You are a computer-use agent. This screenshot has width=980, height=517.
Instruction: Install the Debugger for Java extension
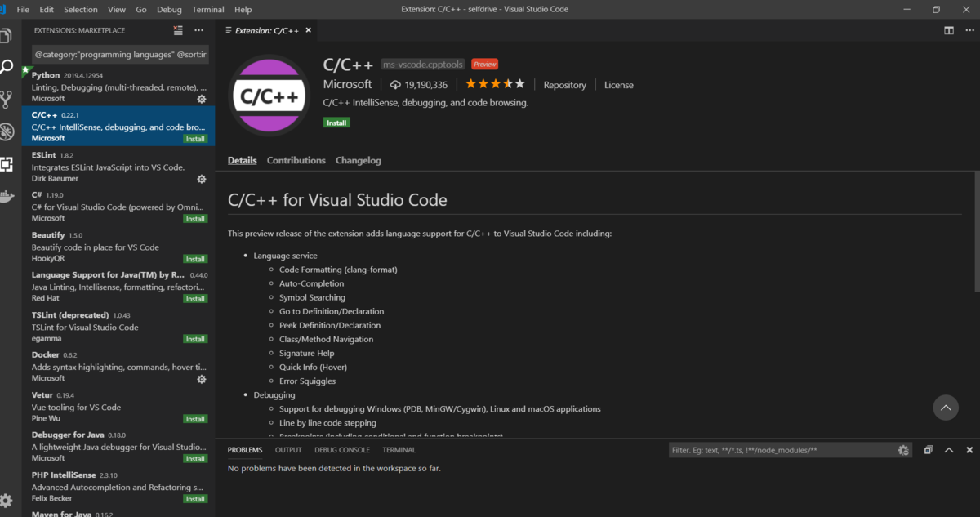click(x=195, y=459)
